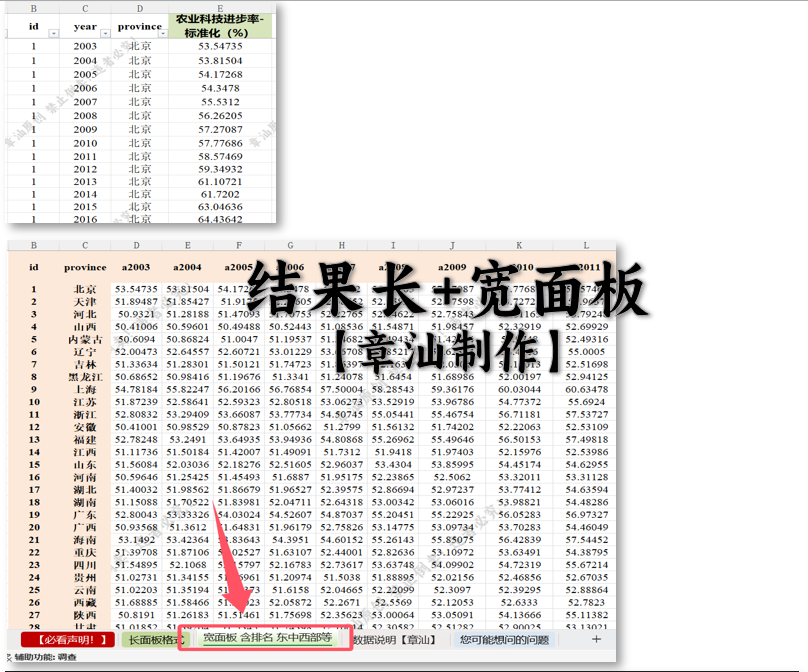Select 上海 a2011 value 60.63478

click(x=586, y=390)
